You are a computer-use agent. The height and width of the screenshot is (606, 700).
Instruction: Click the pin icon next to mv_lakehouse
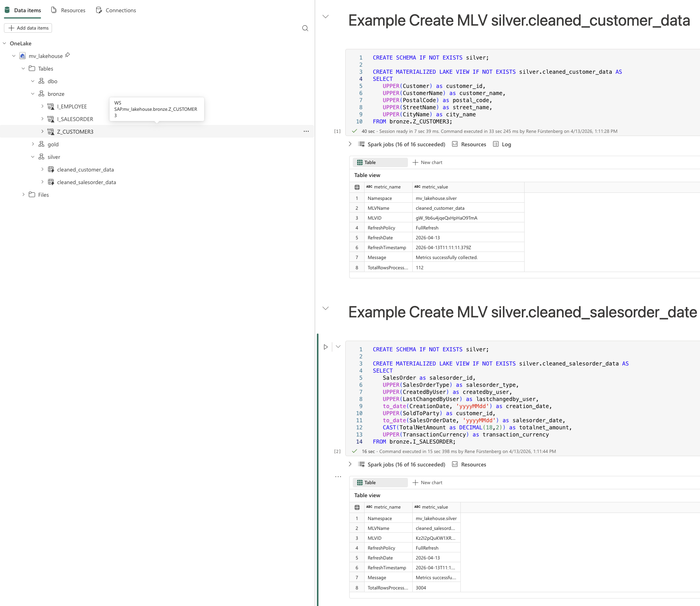[67, 55]
